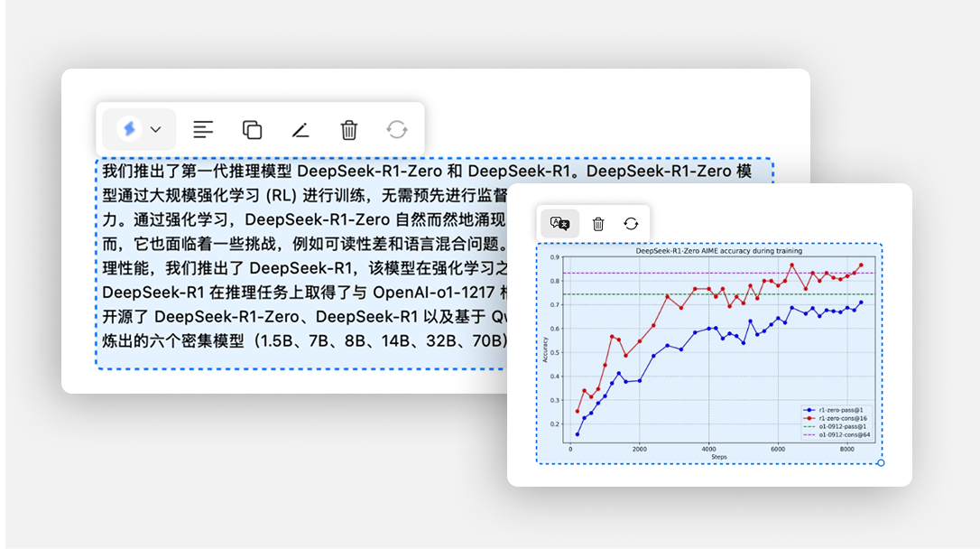Regenerate the chart with the refresh icon
The width and height of the screenshot is (980, 549).
click(631, 223)
